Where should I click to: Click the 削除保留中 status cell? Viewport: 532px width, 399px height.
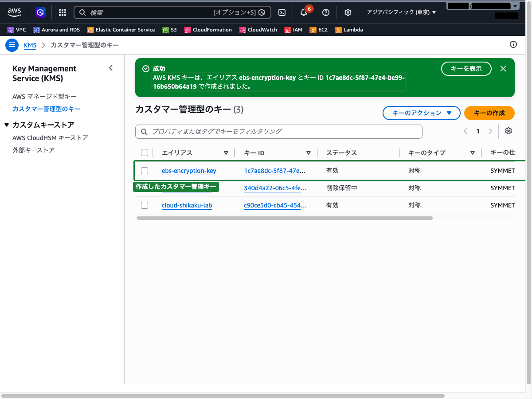coord(342,188)
